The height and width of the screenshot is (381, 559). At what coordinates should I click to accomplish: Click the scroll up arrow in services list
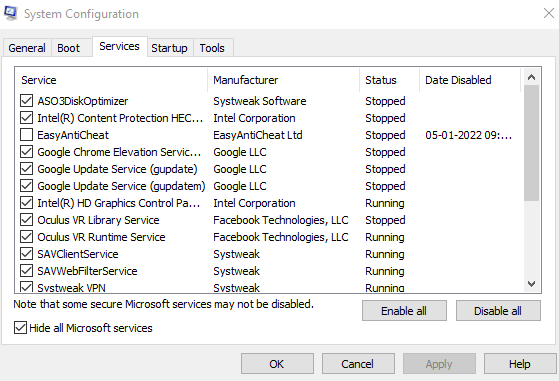tap(532, 77)
